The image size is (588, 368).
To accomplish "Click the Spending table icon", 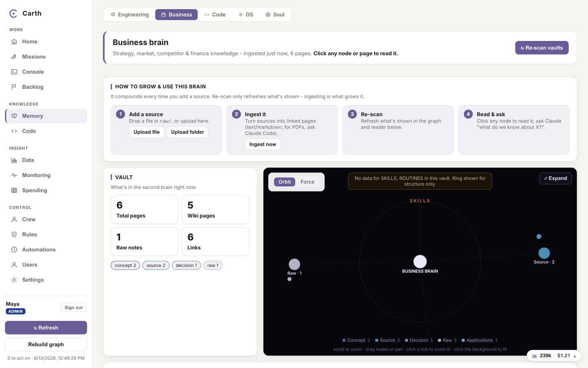I will point(14,191).
